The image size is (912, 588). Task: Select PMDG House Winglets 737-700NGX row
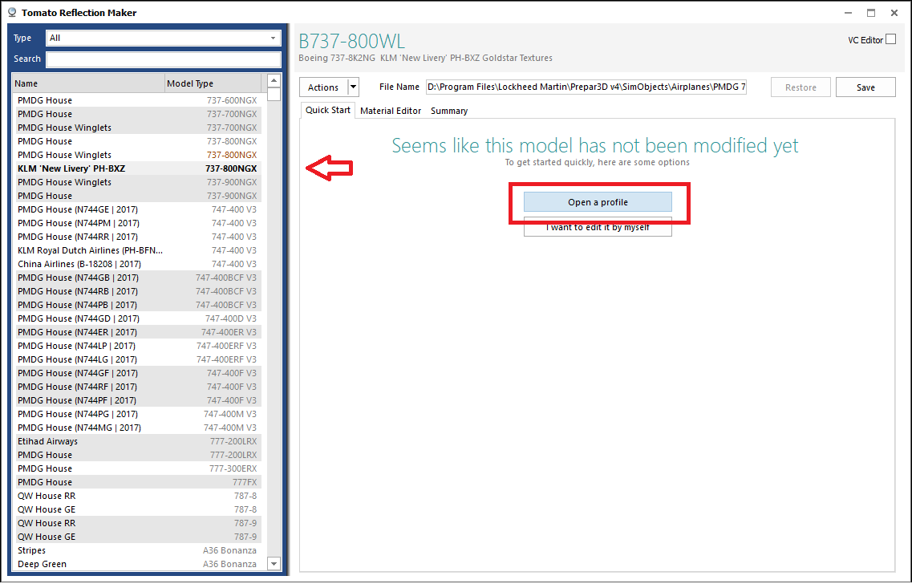tap(137, 128)
